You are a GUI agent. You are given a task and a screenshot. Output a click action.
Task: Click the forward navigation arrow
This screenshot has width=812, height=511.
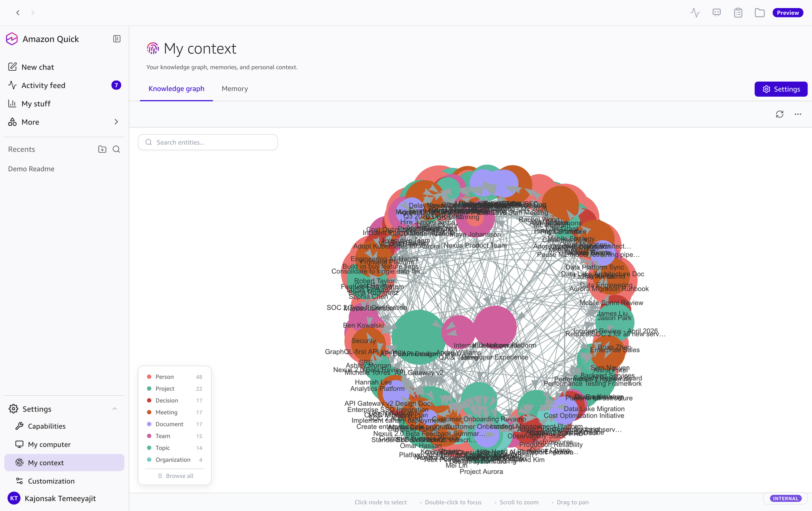[33, 13]
